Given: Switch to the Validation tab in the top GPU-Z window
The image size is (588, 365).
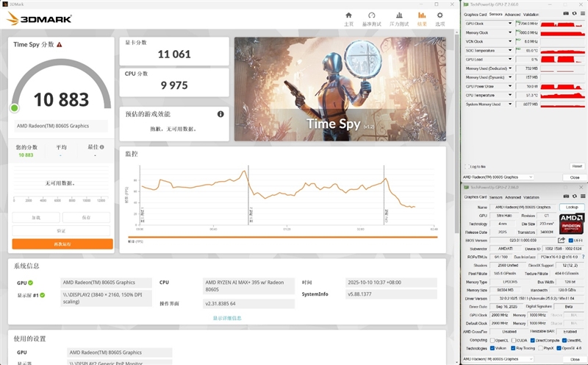Looking at the screenshot, I should (531, 13).
